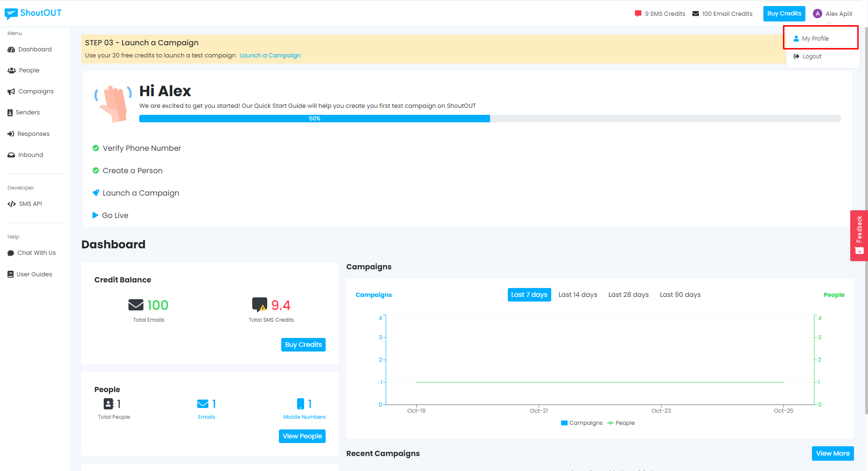Viewport: 868px width, 471px height.
Task: Click 9 SMS Credits text in header
Action: tap(665, 14)
